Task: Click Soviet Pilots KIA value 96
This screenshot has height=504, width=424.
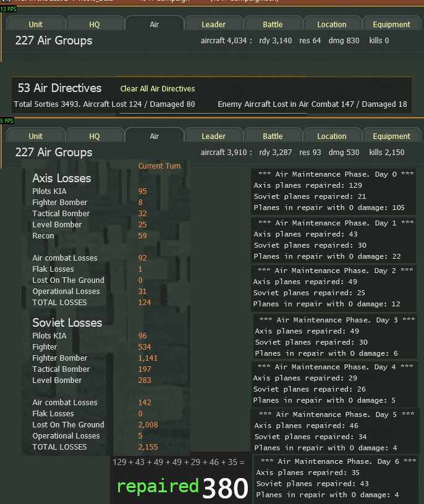Action: coord(143,336)
